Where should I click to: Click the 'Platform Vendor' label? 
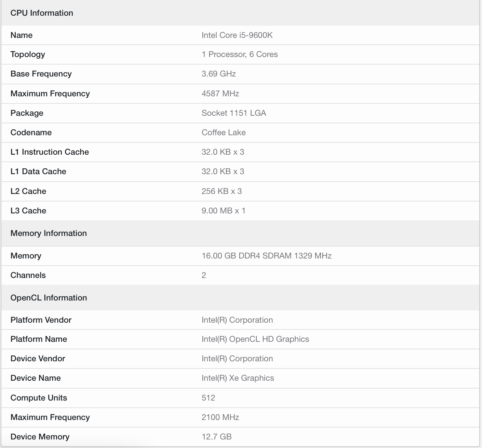pyautogui.click(x=41, y=320)
